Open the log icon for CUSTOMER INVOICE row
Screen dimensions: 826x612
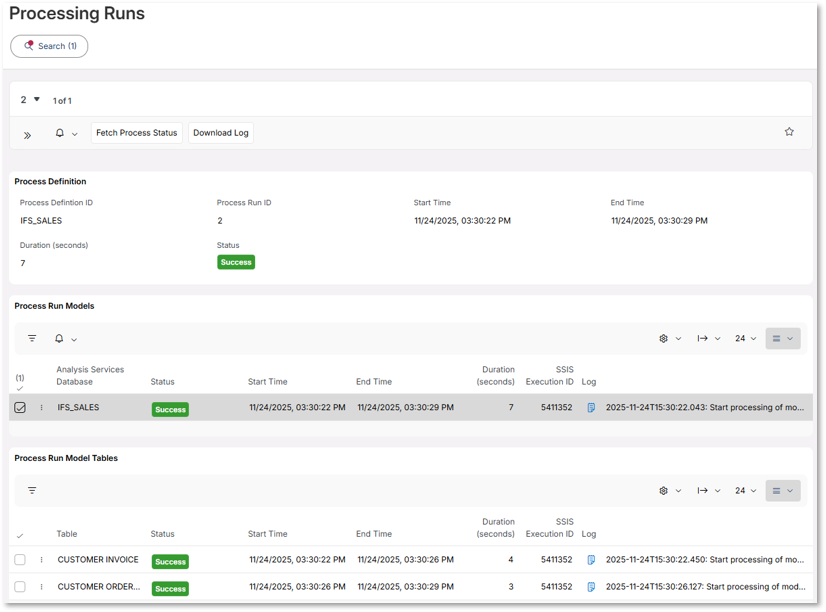coord(591,560)
